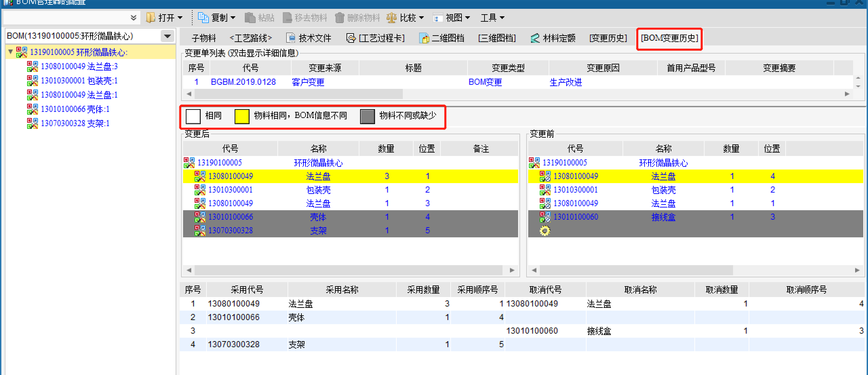Screen dimensions: 868x375
Task: Click the 比较 balance scale icon
Action: pos(391,17)
